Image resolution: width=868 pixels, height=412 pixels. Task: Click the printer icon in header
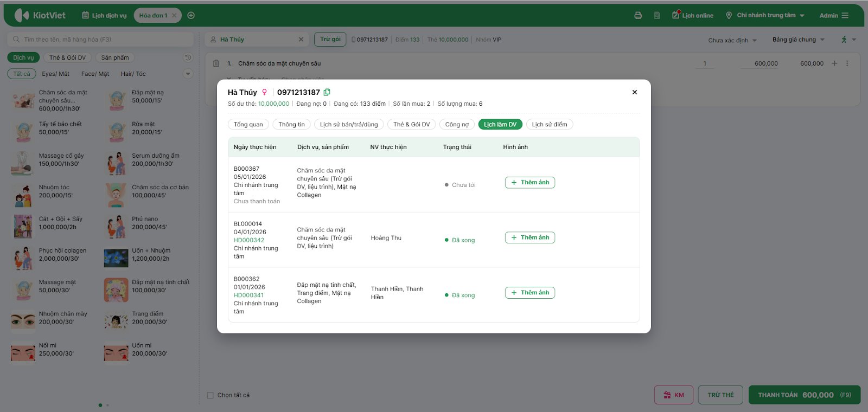(x=638, y=16)
